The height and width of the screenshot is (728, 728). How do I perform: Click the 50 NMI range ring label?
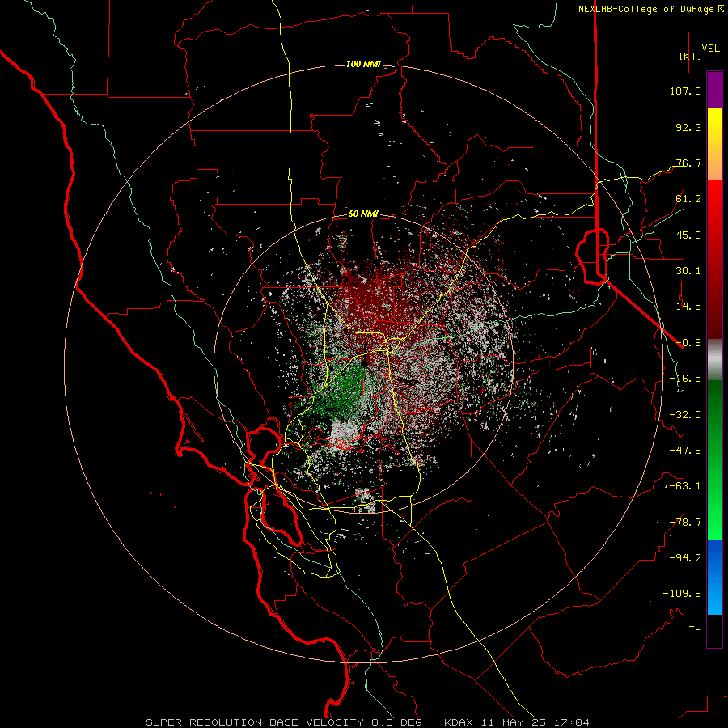pyautogui.click(x=363, y=214)
